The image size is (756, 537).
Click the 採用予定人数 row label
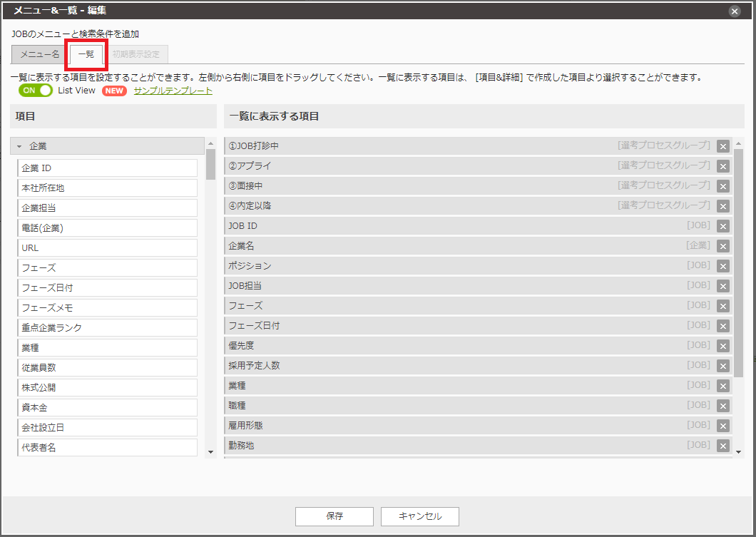(254, 366)
